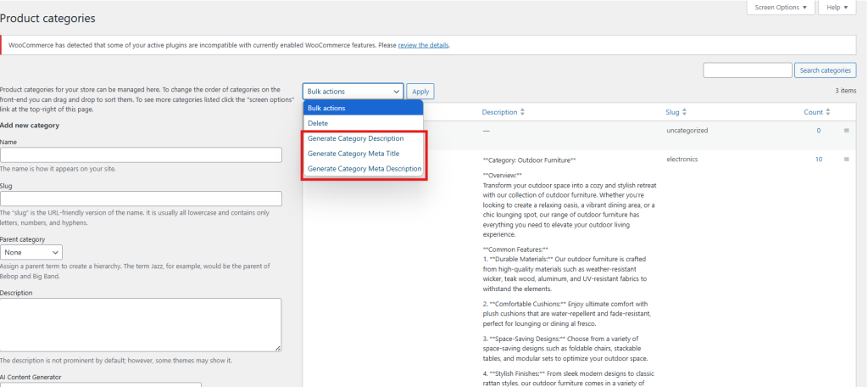
Task: Click the Apply button
Action: pos(420,92)
